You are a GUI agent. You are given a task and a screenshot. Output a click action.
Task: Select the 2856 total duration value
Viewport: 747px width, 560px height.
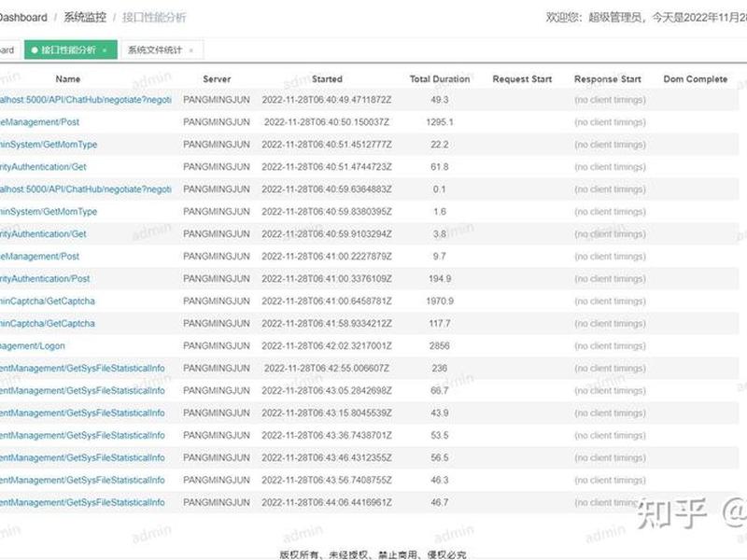[439, 346]
